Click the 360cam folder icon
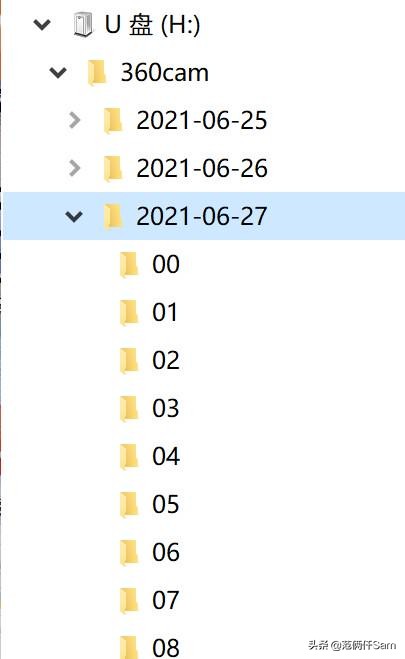Viewport: 405px width, 659px height. pyautogui.click(x=97, y=73)
